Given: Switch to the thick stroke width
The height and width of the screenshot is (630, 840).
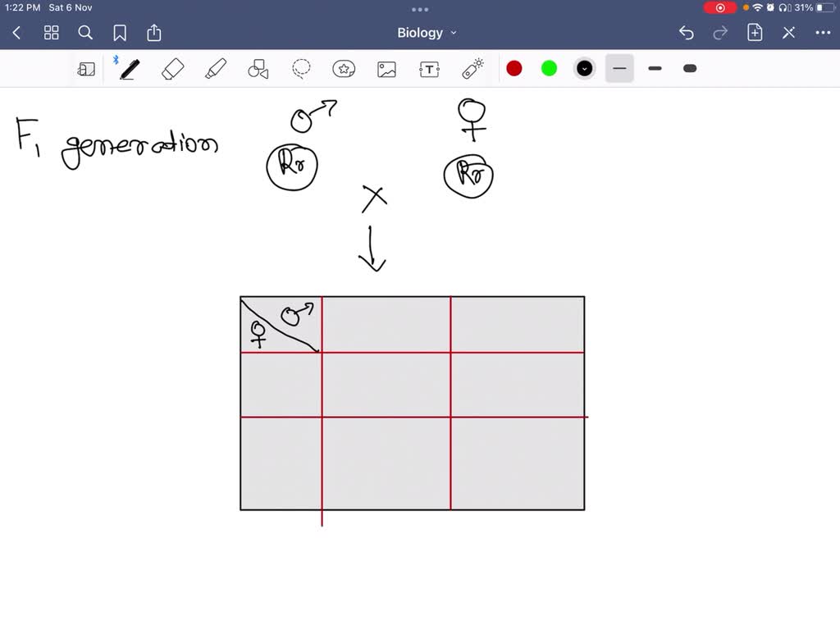Looking at the screenshot, I should click(x=689, y=69).
